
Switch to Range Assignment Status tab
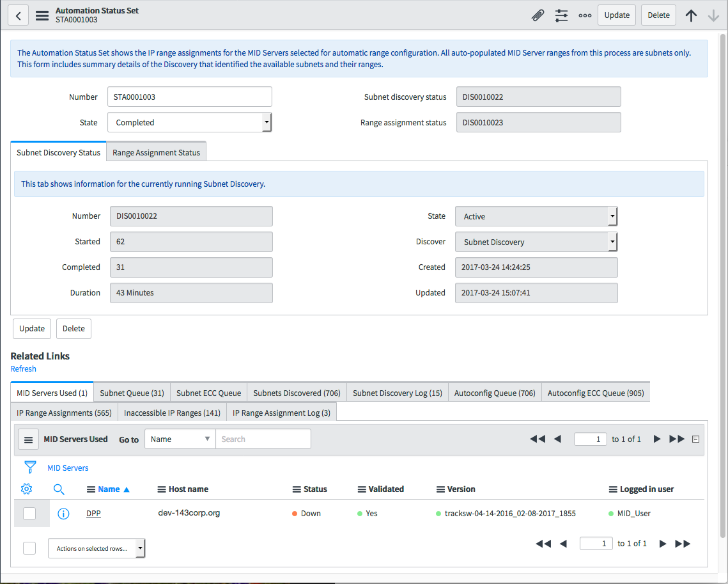pyautogui.click(x=156, y=152)
